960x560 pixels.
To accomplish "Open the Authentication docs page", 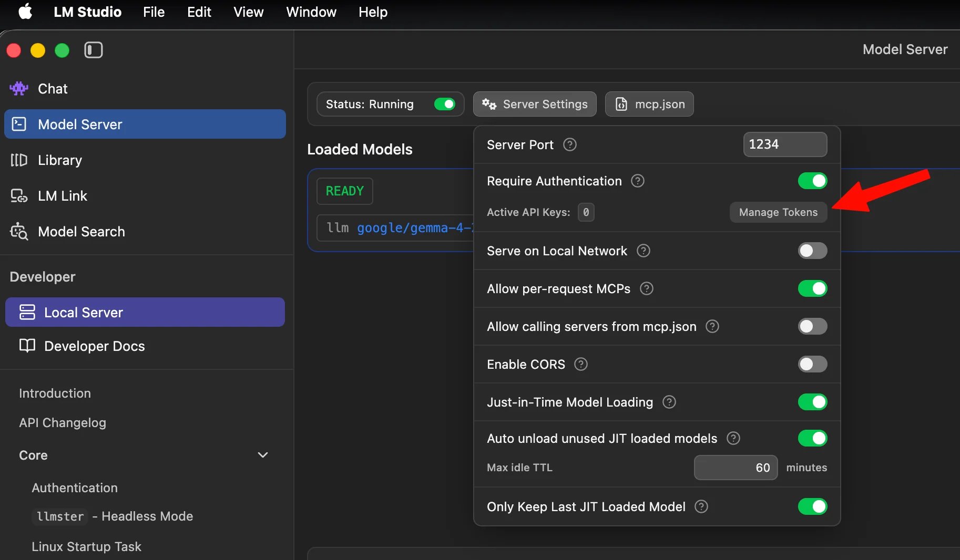I will point(75,488).
